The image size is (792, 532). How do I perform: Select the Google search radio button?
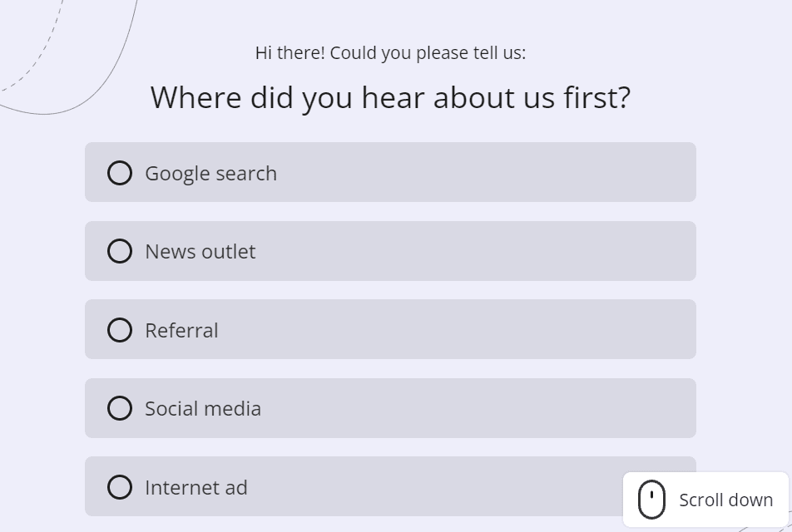(120, 173)
